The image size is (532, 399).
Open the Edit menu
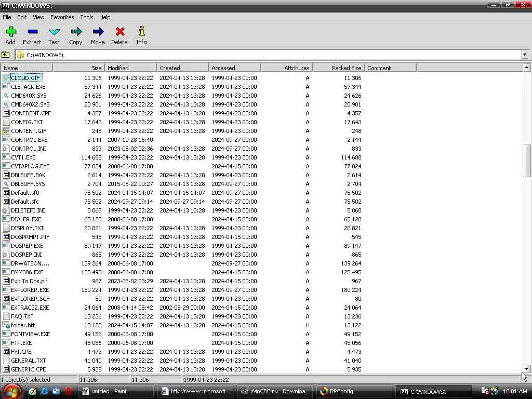click(22, 17)
